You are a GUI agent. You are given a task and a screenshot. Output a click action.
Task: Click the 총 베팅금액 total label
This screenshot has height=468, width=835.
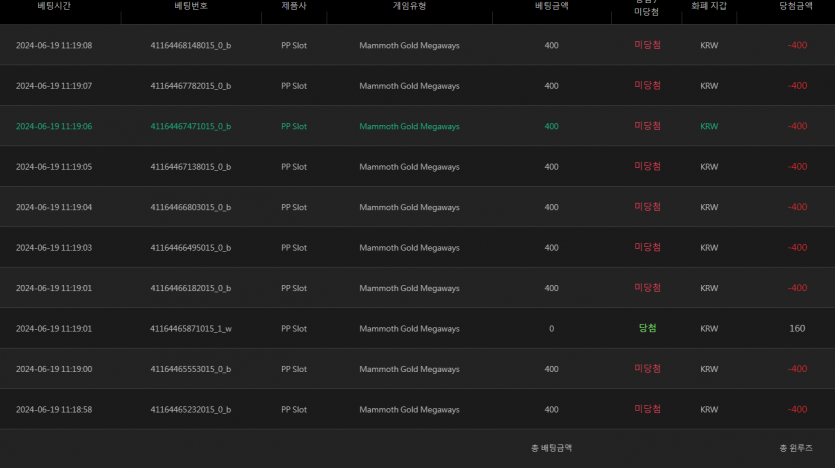pyautogui.click(x=552, y=448)
